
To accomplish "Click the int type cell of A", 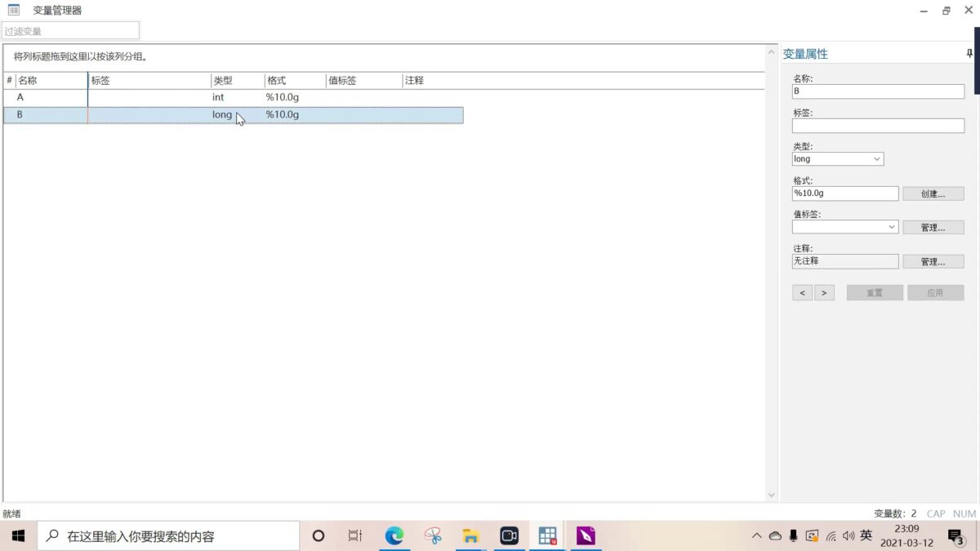I will 218,97.
